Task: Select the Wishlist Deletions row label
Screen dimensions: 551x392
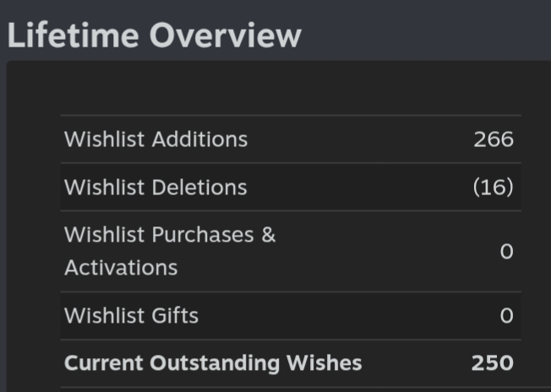Action: [x=155, y=187]
